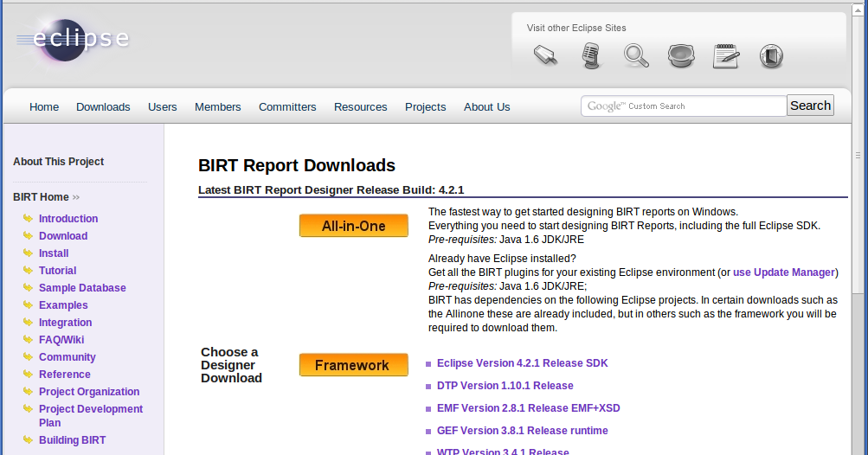The height and width of the screenshot is (455, 868).
Task: Follow the 'use Update Manager' link
Action: (x=784, y=272)
